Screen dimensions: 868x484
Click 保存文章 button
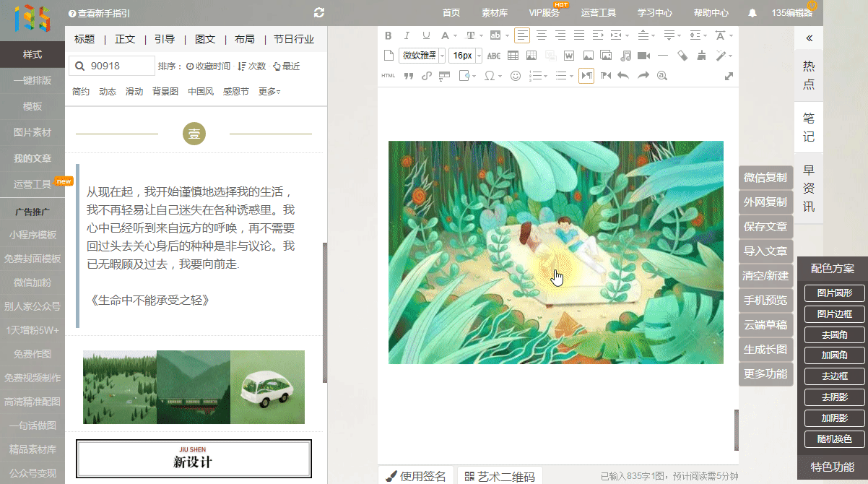765,227
